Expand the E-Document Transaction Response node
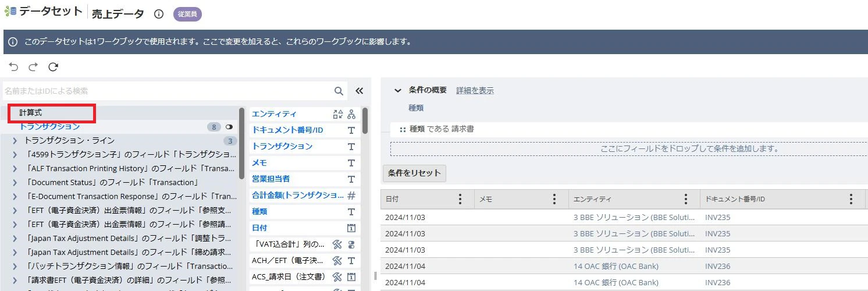Image resolution: width=868 pixels, height=291 pixels. point(15,197)
